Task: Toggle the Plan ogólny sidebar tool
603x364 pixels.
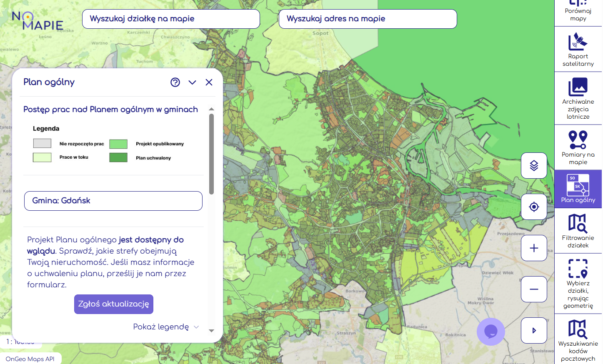Action: point(578,189)
